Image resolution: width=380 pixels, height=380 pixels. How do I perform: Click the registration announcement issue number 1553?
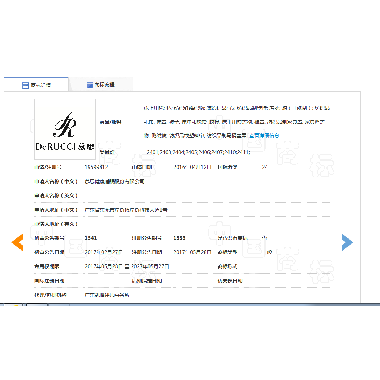[179, 238]
